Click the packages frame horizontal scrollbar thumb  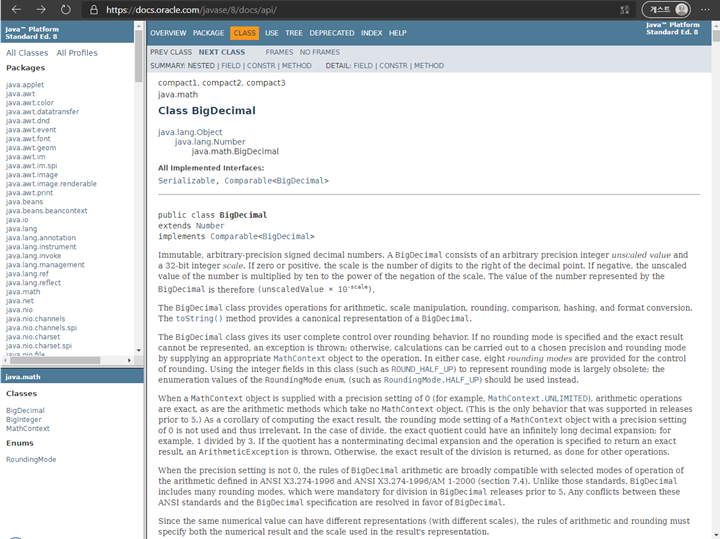pos(54,360)
